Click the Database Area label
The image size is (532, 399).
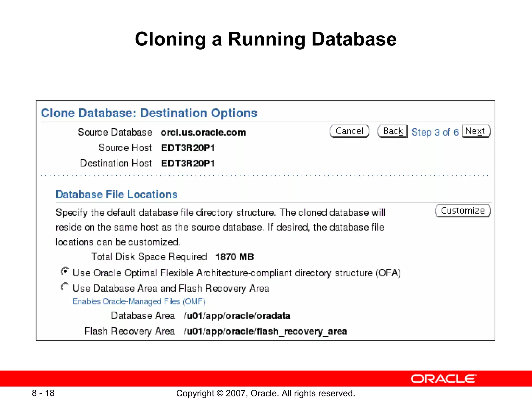pyautogui.click(x=143, y=316)
